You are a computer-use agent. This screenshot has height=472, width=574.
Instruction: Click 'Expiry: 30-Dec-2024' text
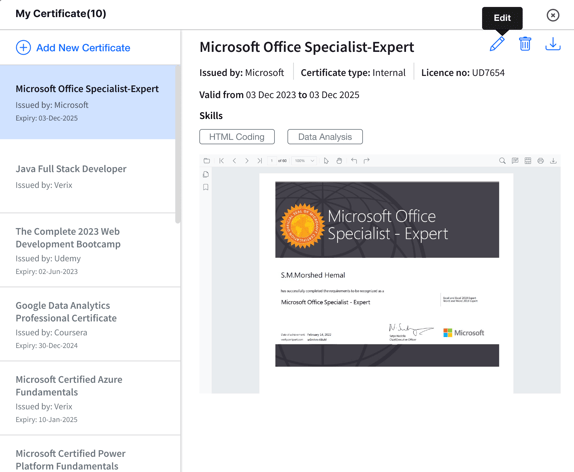[46, 345]
